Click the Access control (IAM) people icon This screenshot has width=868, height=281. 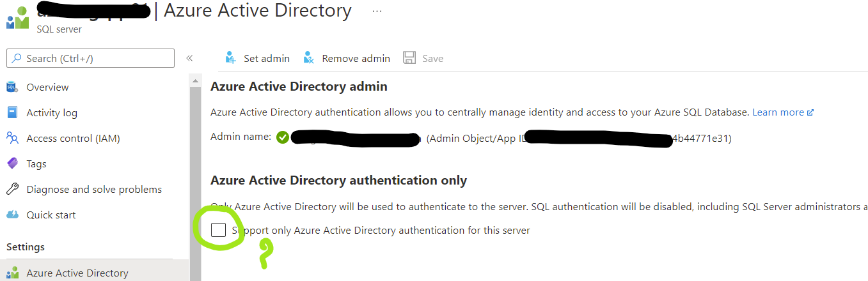coord(12,138)
